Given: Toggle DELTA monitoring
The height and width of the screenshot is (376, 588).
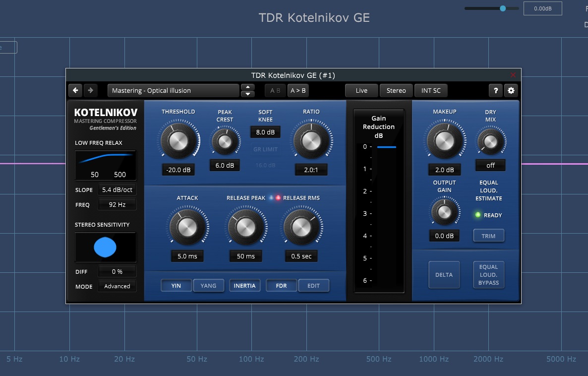Looking at the screenshot, I should [x=444, y=275].
